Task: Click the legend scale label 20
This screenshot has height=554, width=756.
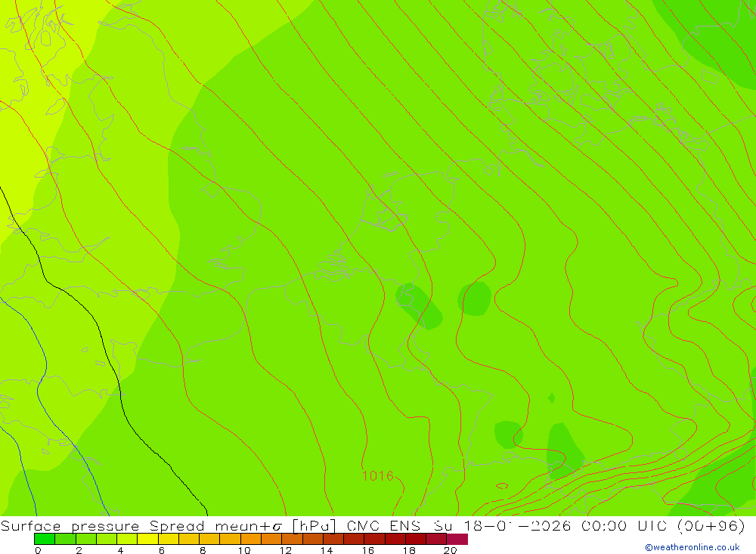Action: (450, 550)
